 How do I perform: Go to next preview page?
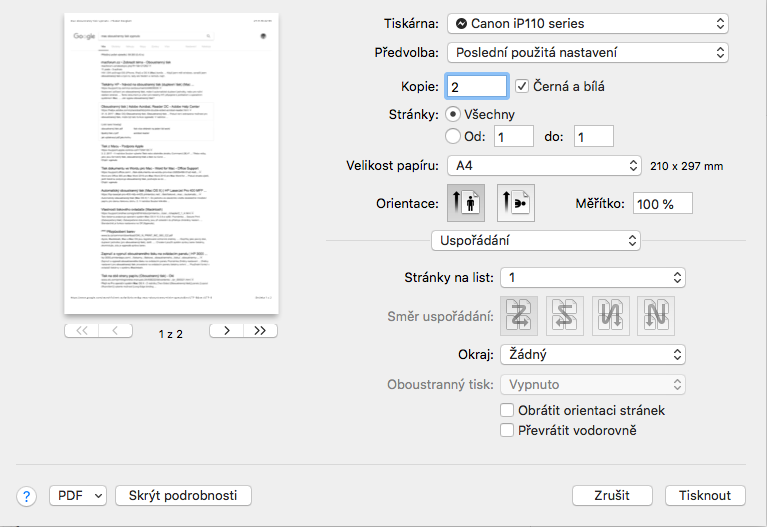coord(227,329)
